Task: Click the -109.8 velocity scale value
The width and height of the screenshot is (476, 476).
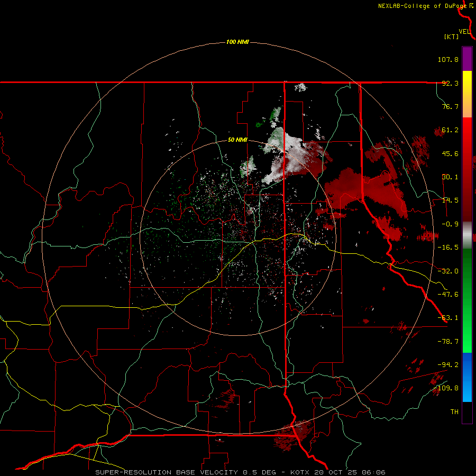Action: click(x=446, y=388)
